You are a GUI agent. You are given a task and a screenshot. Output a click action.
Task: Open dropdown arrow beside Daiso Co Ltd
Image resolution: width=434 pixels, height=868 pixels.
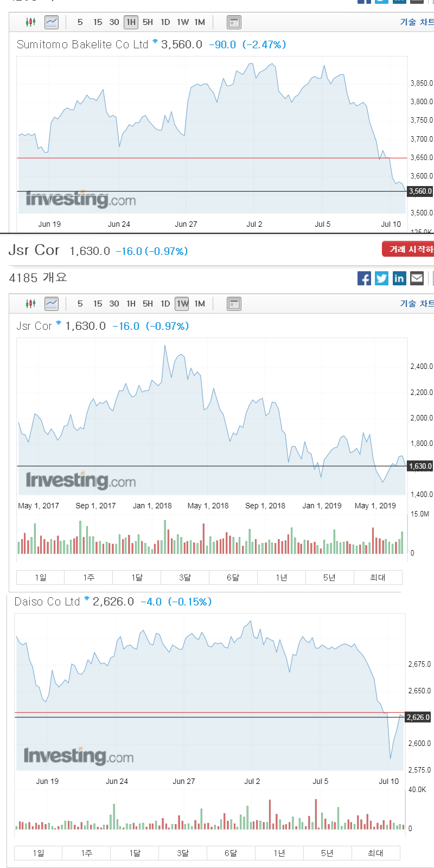pyautogui.click(x=87, y=598)
